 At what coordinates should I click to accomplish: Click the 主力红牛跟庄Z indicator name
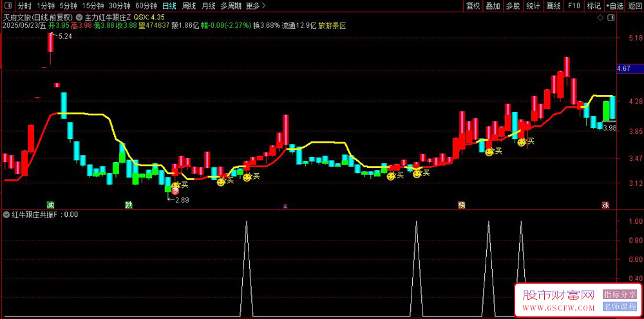pos(107,17)
